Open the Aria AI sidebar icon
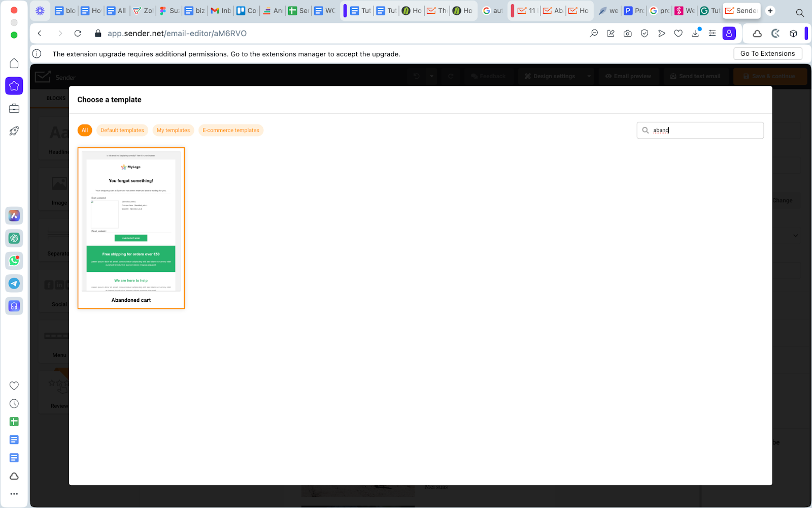 [x=14, y=216]
